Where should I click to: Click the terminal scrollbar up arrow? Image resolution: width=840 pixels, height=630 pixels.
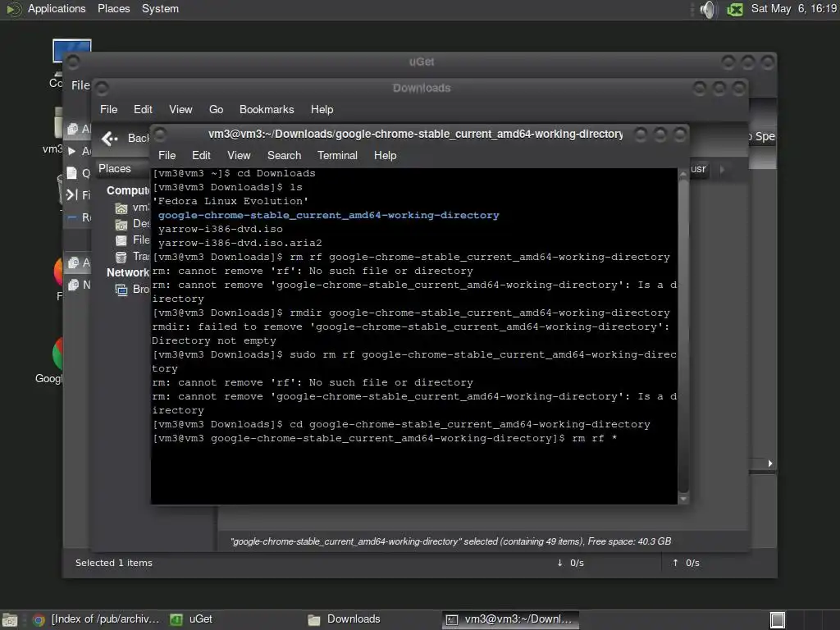[683, 174]
